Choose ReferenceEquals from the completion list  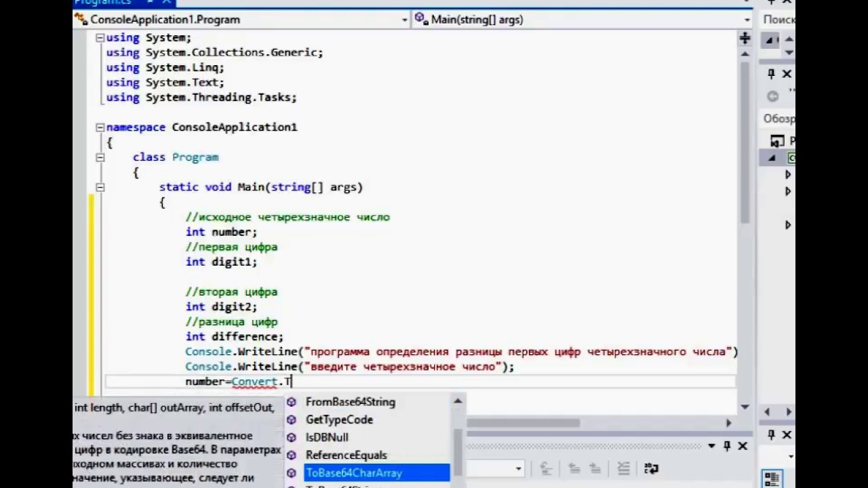(x=346, y=455)
